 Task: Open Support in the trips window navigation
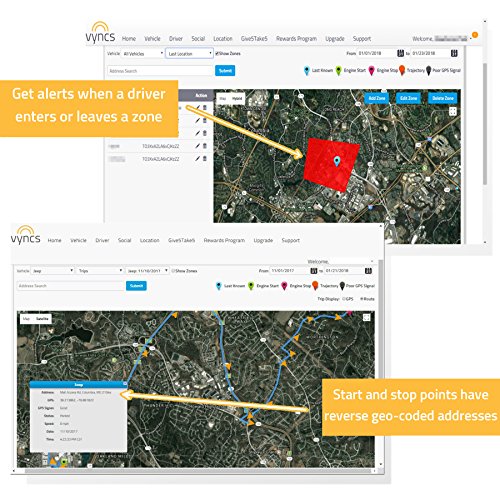[x=290, y=240]
